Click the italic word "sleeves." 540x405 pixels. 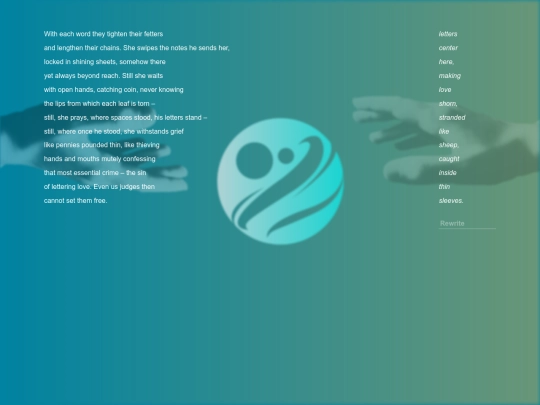pyautogui.click(x=451, y=200)
